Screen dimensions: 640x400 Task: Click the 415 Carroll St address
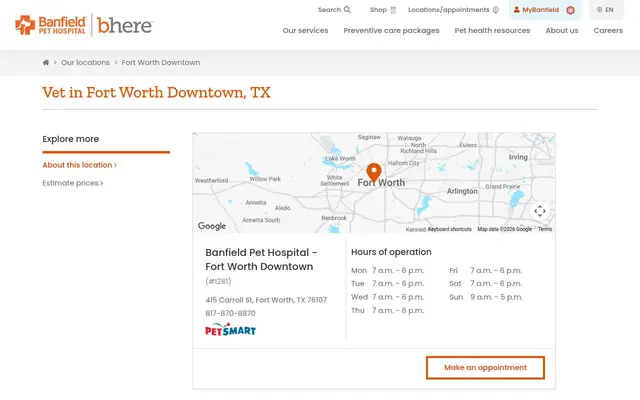point(266,300)
